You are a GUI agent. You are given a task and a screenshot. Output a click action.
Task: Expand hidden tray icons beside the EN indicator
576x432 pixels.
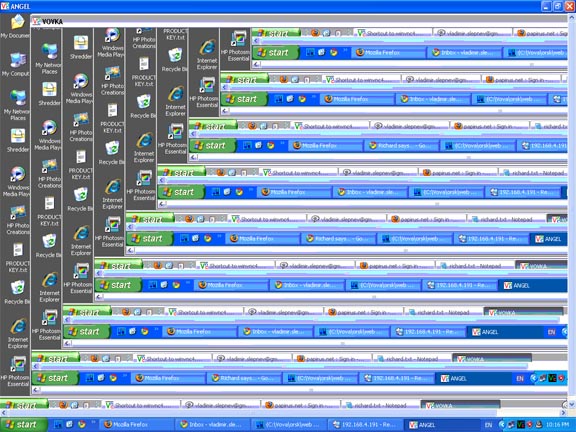501,425
